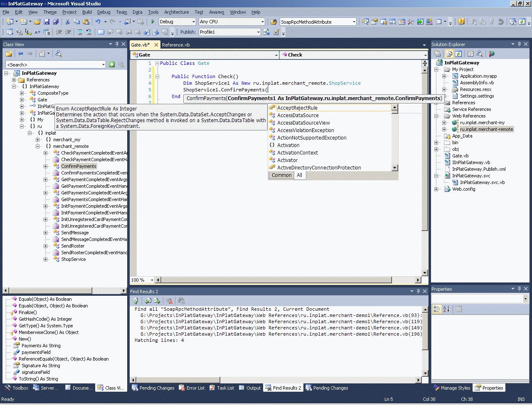Click the Open File toolbar icon

(37, 22)
